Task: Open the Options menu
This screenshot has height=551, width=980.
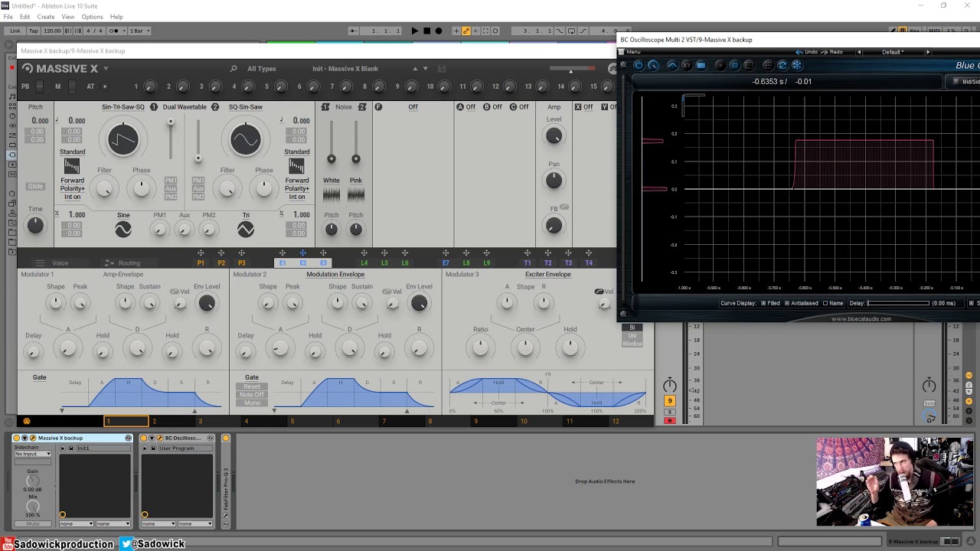Action: click(x=92, y=17)
